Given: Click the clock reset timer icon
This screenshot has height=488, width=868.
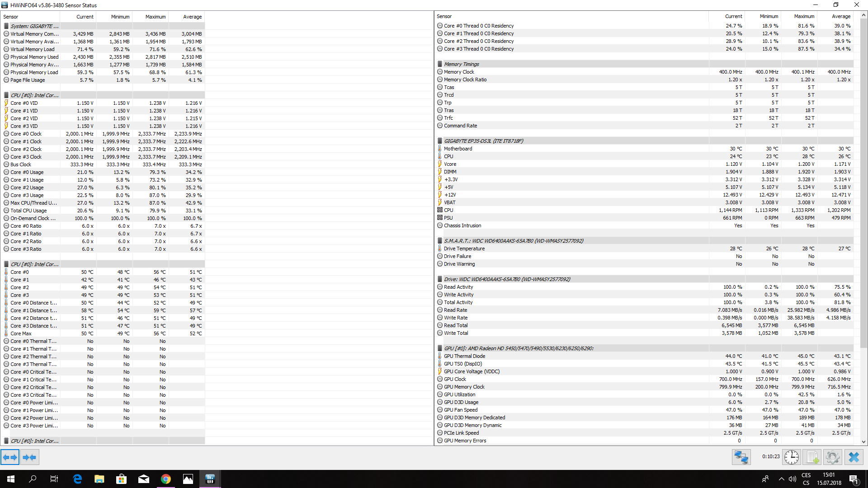Looking at the screenshot, I should click(x=791, y=457).
